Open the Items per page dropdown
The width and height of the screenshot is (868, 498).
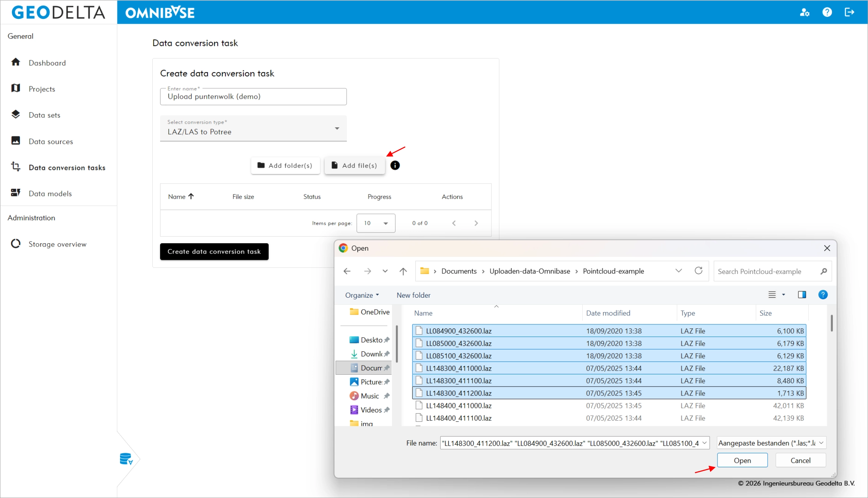pos(376,223)
